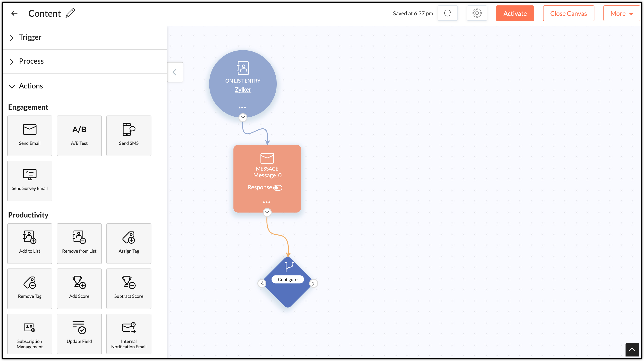Open the Message node options dots
Viewport: 644px width, 361px height.
[x=267, y=202]
